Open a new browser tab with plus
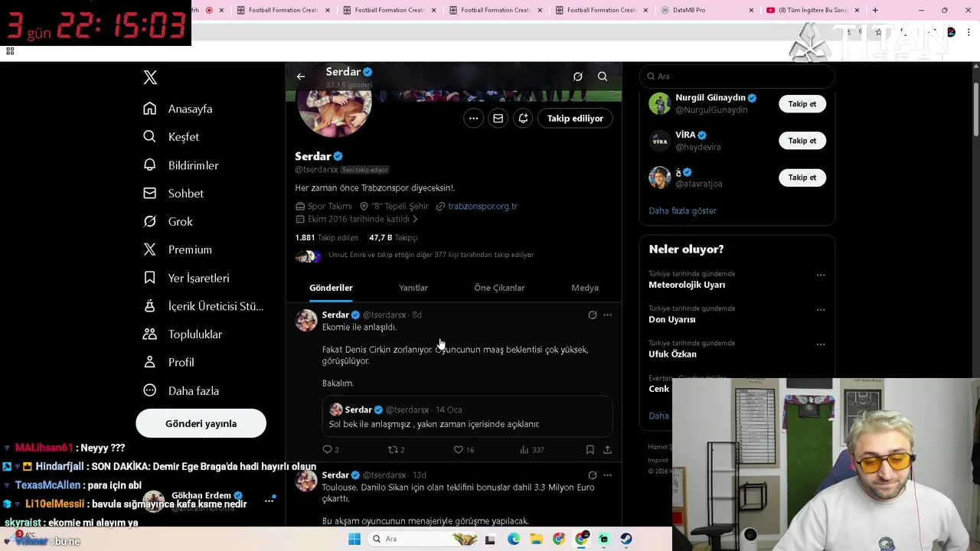 pos(875,10)
